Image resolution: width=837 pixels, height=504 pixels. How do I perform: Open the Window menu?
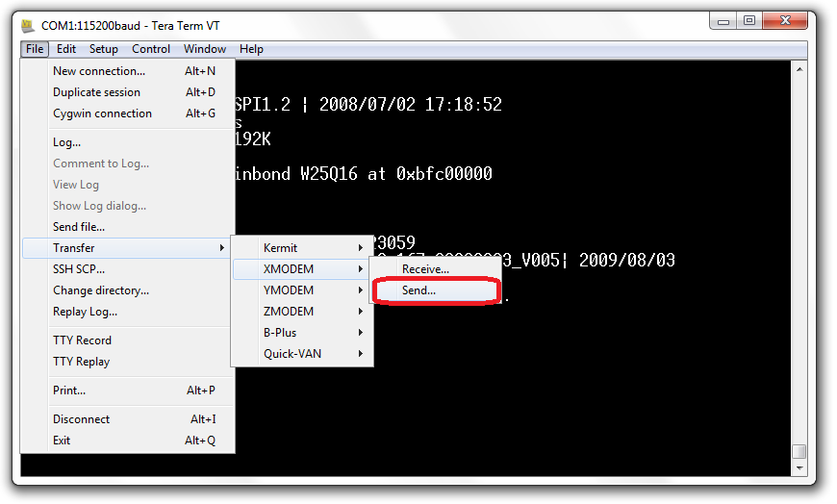(205, 49)
